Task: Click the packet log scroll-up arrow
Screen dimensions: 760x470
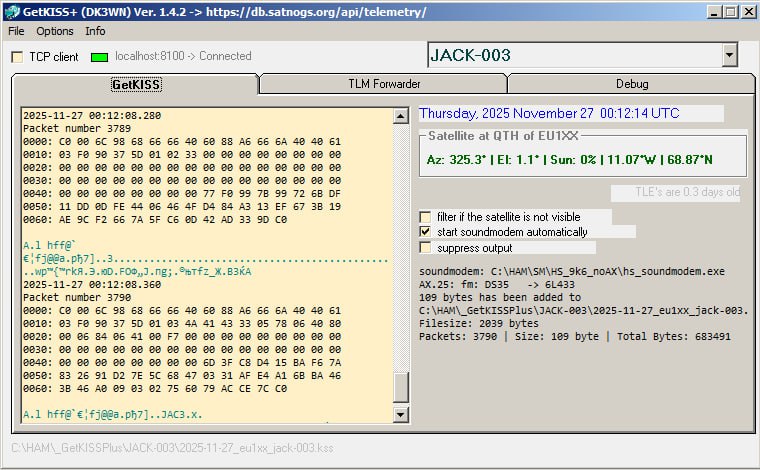Action: click(x=402, y=113)
